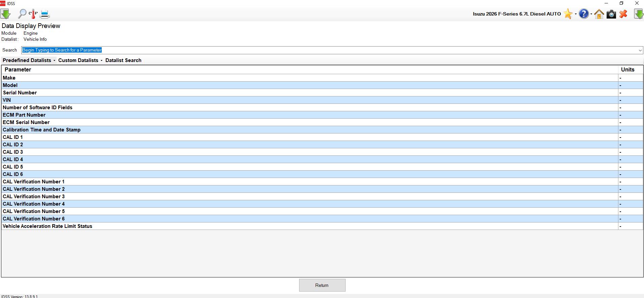Click the IDSS Version status bar text
644x298 pixels.
coord(20,297)
